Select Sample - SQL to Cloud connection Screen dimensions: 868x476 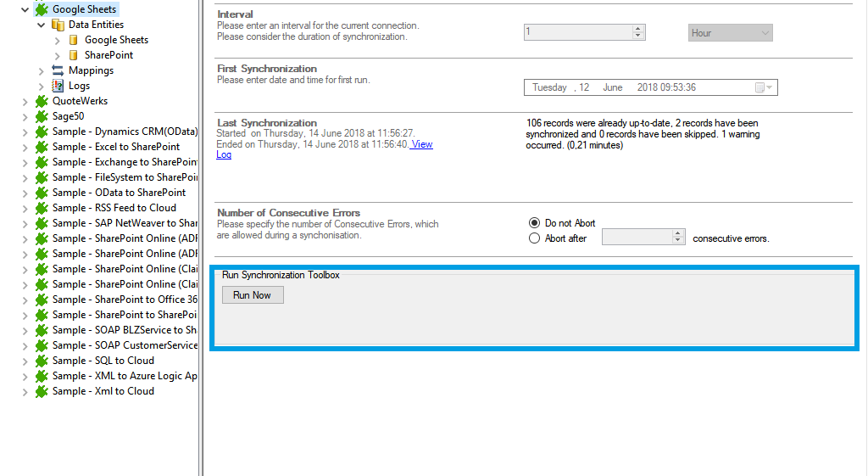[103, 361]
